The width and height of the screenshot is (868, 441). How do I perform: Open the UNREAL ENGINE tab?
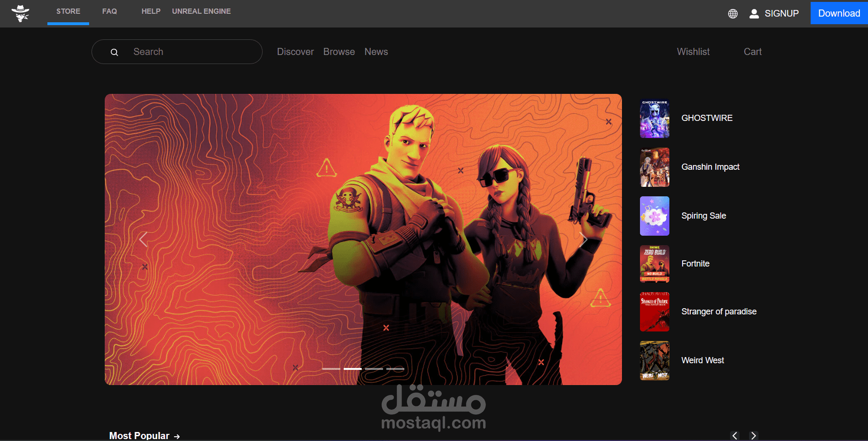[x=201, y=11]
